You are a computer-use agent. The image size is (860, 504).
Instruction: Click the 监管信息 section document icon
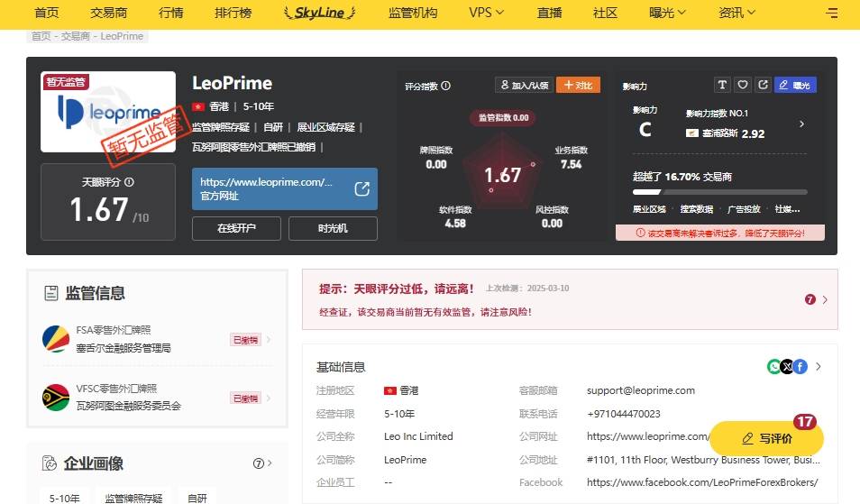51,293
